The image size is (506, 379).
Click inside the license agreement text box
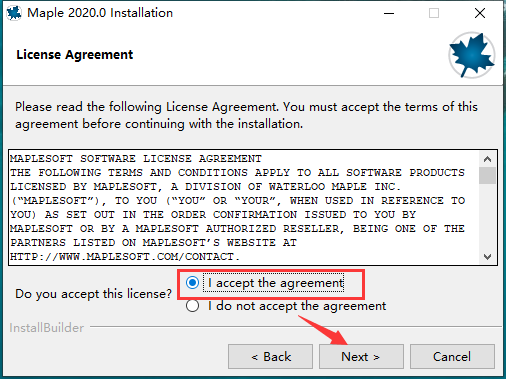[x=244, y=207]
